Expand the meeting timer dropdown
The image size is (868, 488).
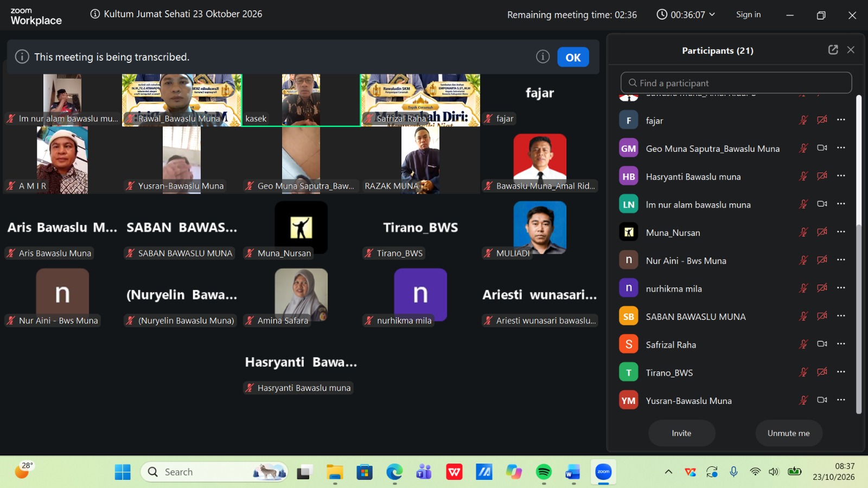click(712, 15)
